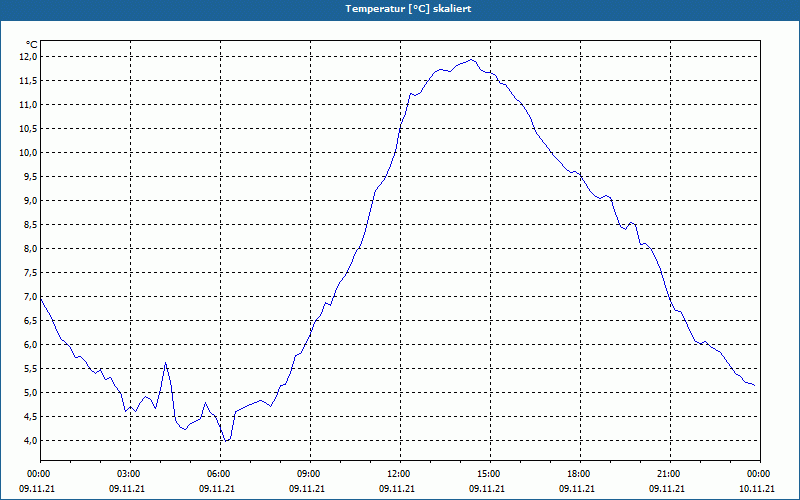Click the 9,0 y-axis label
This screenshot has width=800, height=500.
click(31, 201)
